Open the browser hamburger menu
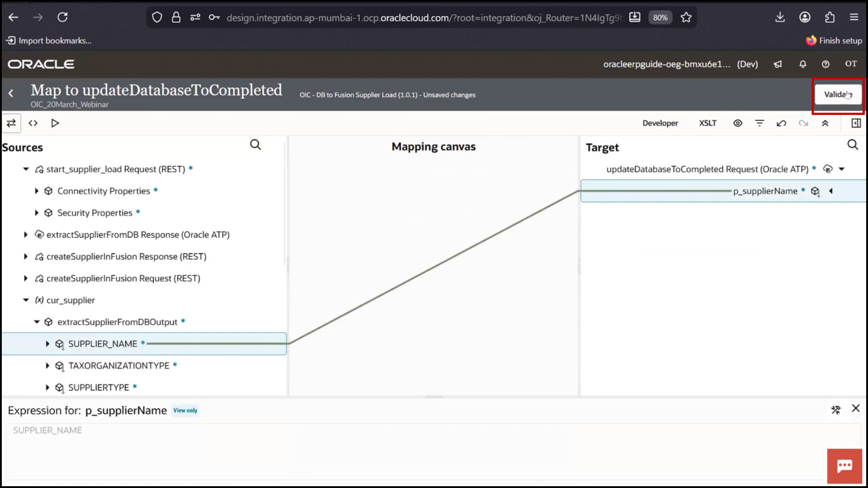This screenshot has height=488, width=868. [x=854, y=17]
